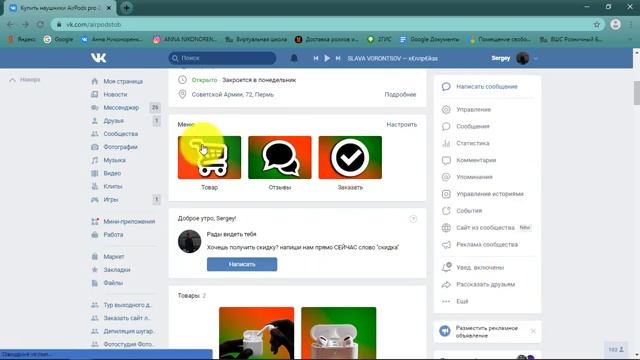Click the Закладки star icon
Image resolution: width=640 pixels, height=360 pixels.
click(x=95, y=269)
